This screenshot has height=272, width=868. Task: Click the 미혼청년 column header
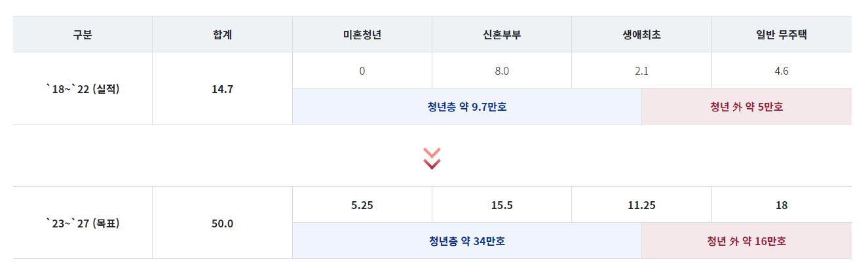pyautogui.click(x=362, y=34)
